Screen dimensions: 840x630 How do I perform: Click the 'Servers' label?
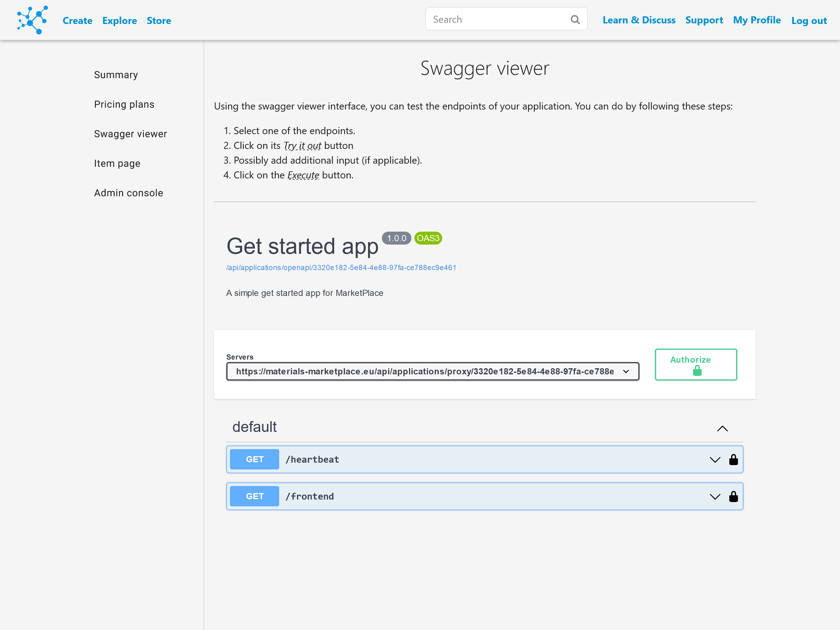tap(240, 357)
